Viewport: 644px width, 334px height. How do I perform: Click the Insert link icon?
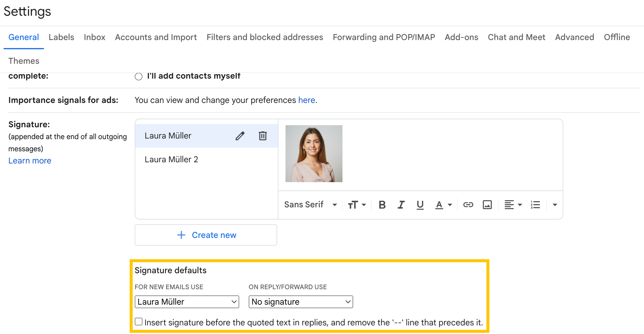(x=467, y=203)
